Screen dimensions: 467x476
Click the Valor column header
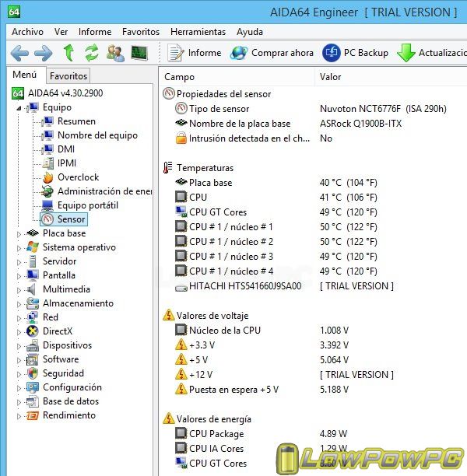[x=331, y=77]
